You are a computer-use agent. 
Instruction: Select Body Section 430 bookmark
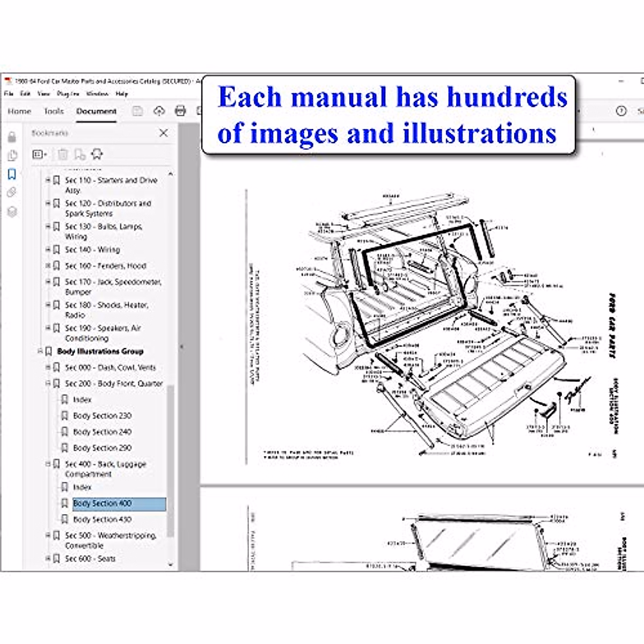click(102, 519)
